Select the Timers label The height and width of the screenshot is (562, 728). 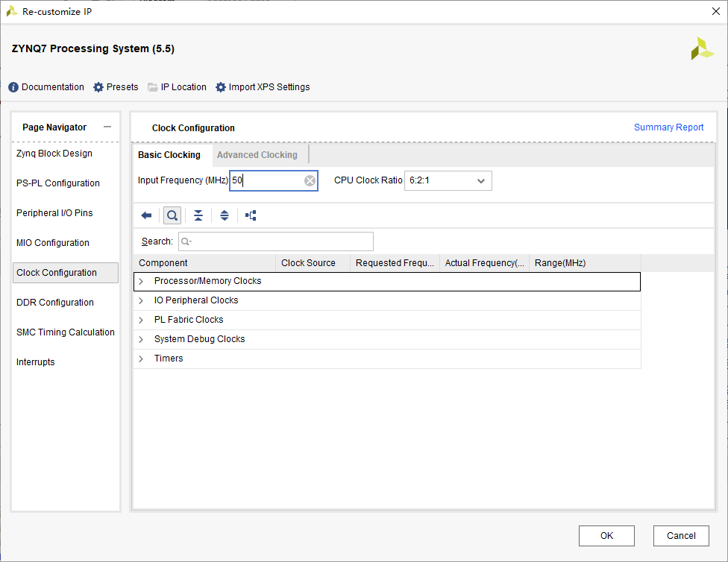pos(169,359)
